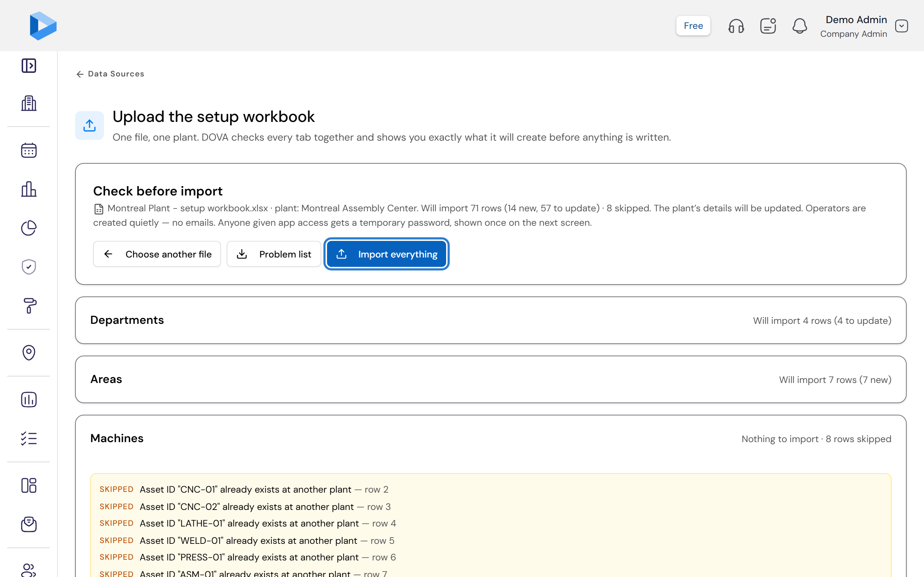Image resolution: width=924 pixels, height=577 pixels.
Task: Open the notifications bell
Action: click(799, 26)
